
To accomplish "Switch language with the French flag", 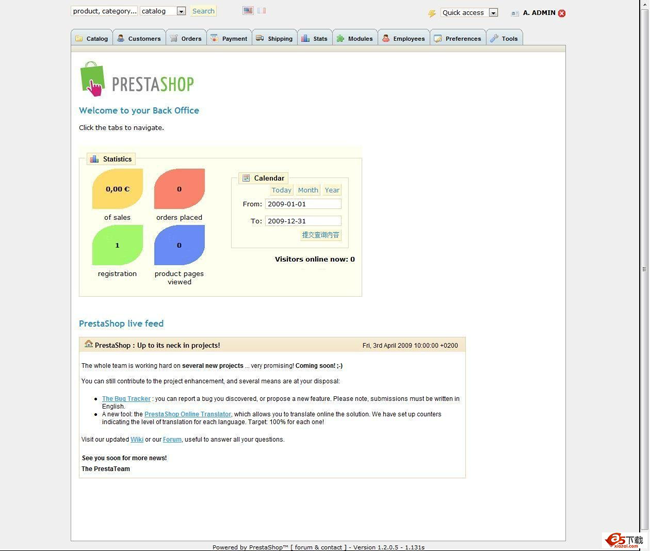I will tap(262, 10).
